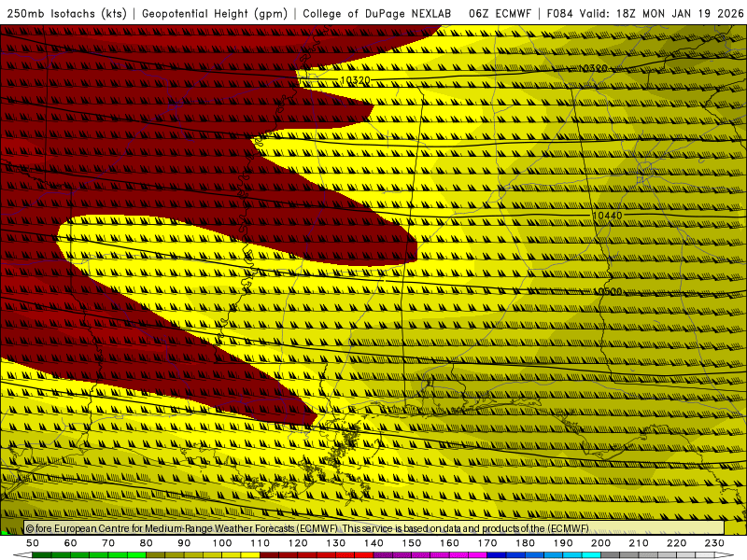
Task: Click the 'Geopotential Height (gpm)' title text
Action: (215, 13)
